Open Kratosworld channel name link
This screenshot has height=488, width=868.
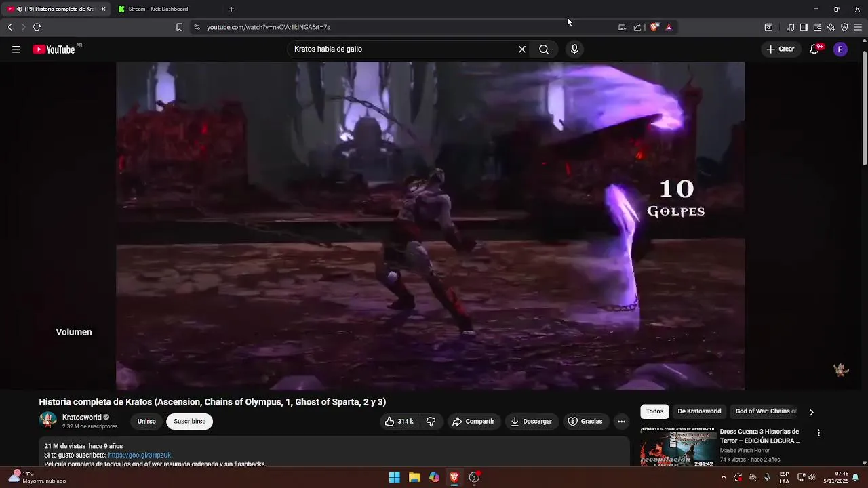[x=82, y=418]
